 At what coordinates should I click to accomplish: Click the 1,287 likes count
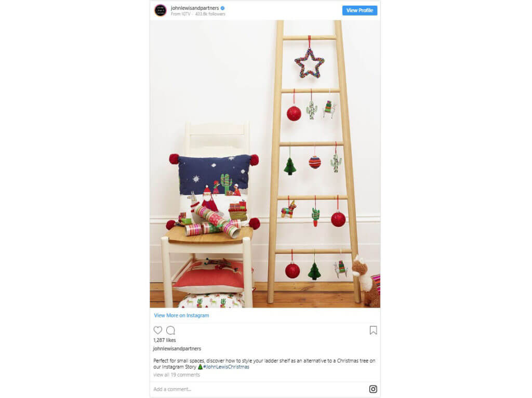[x=165, y=340]
